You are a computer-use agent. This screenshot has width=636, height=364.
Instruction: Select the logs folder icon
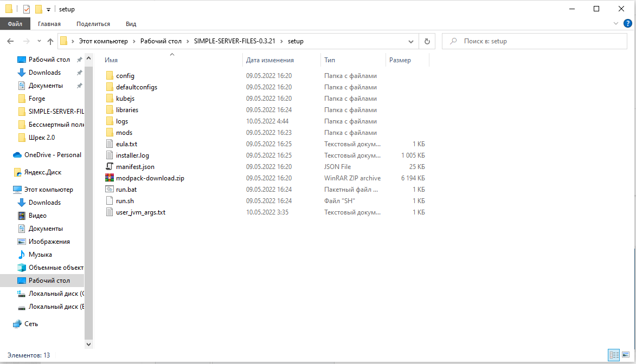(x=110, y=121)
